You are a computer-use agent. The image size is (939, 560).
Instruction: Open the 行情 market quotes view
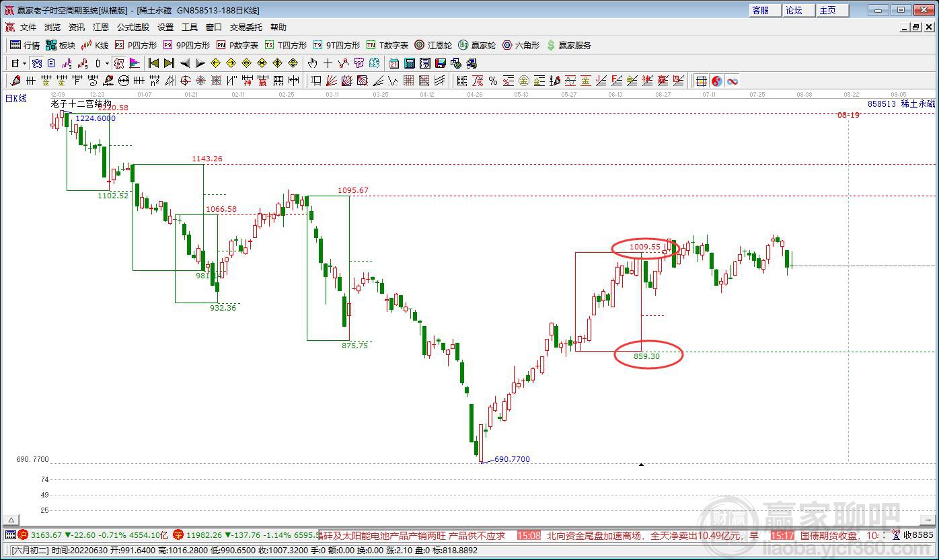tap(25, 45)
